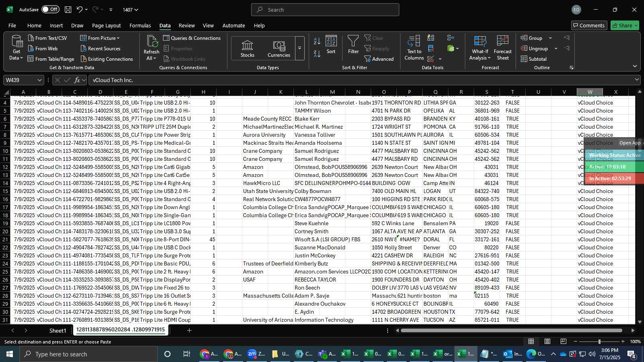Select the Currencies data type
Image resolution: width=644 pixels, height=362 pixels.
(279, 49)
